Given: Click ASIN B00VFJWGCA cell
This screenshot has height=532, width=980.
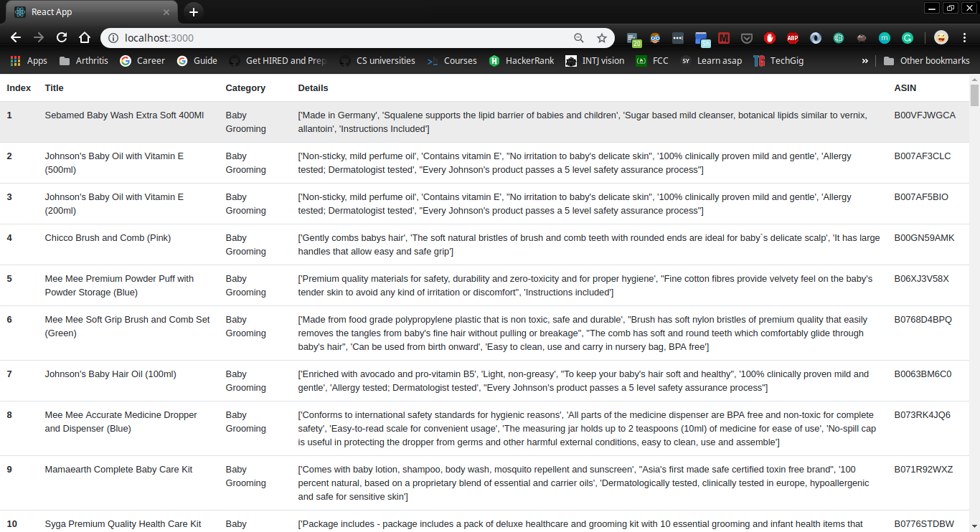Looking at the screenshot, I should click(x=925, y=115).
